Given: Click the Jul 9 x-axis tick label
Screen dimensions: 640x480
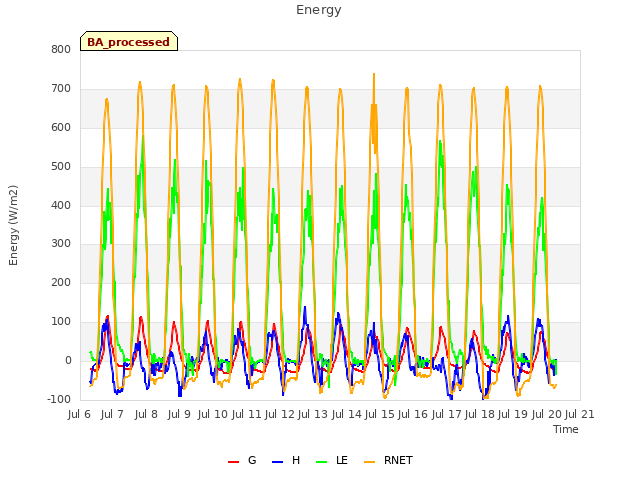Looking at the screenshot, I should coord(179,414).
